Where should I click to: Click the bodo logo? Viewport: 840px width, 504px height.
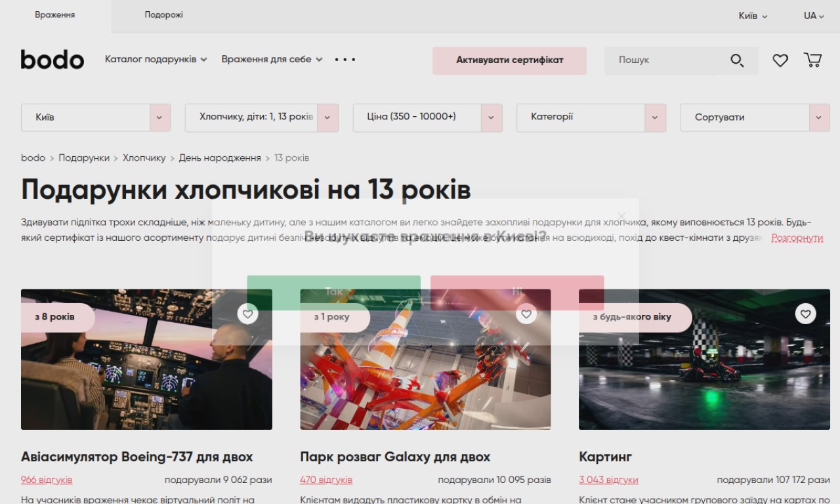click(x=52, y=60)
